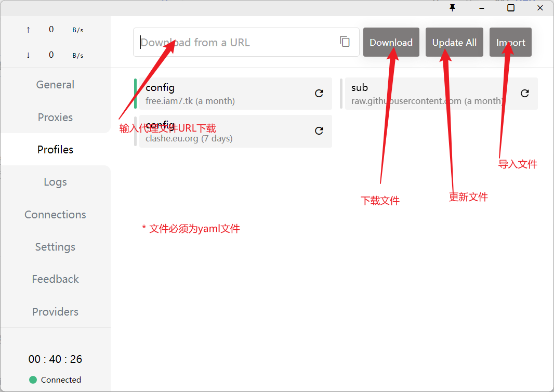
Task: Open the Settings tab
Action: click(x=55, y=247)
